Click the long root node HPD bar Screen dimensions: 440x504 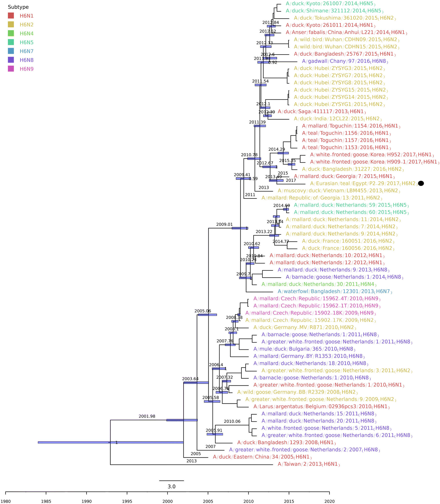[111, 442]
